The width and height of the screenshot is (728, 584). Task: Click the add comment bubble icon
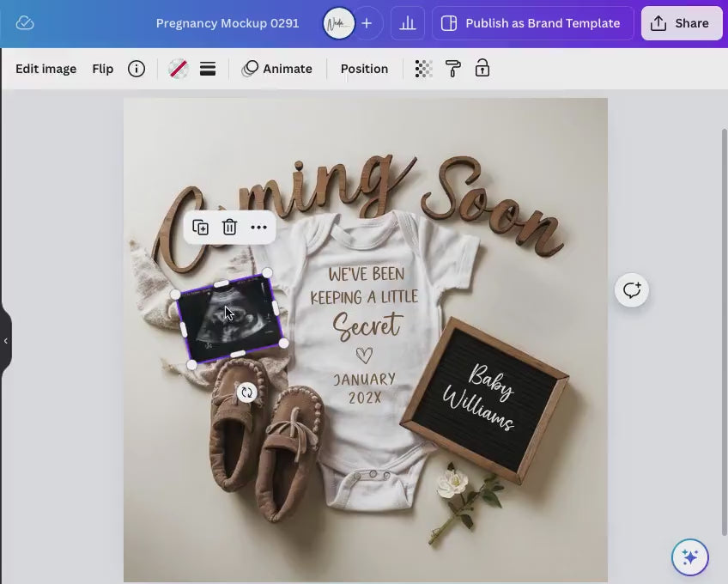point(632,290)
